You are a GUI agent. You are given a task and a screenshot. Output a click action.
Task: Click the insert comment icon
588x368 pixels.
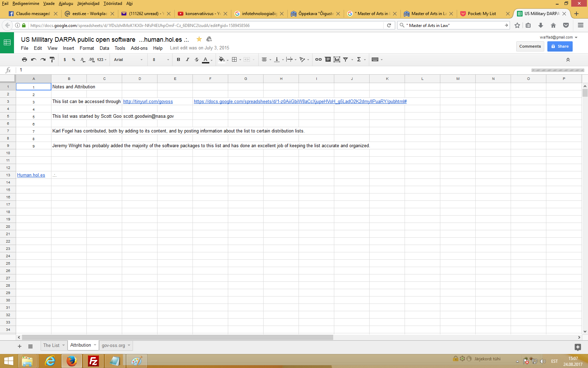(x=328, y=60)
